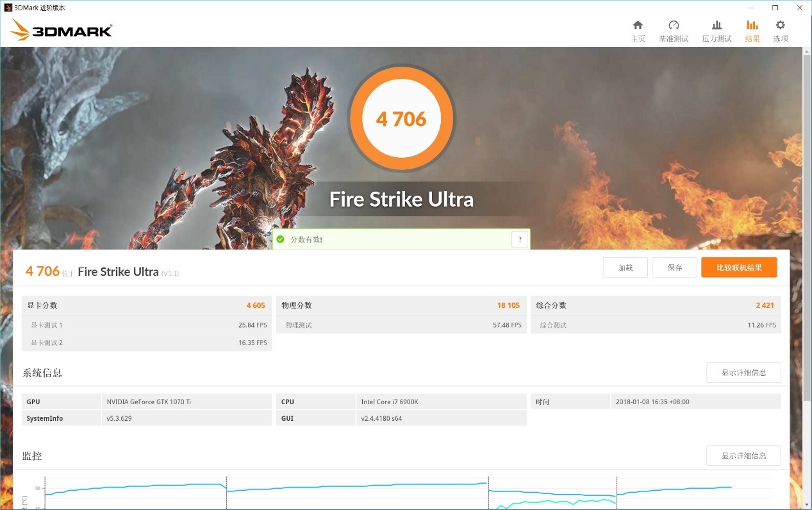Image resolution: width=812 pixels, height=510 pixels.
Task: Click the 综合分数 heading
Action: [552, 305]
